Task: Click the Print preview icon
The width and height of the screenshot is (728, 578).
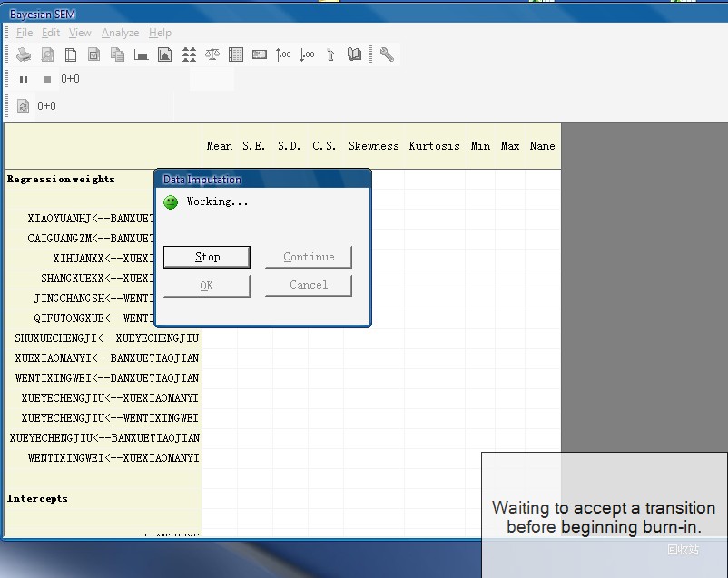Action: point(47,54)
